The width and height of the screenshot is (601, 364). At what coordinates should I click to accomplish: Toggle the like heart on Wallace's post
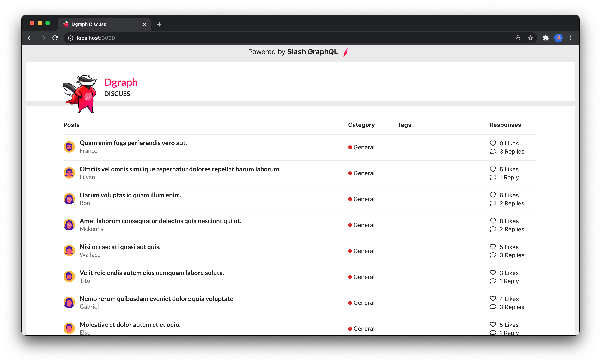pyautogui.click(x=493, y=247)
